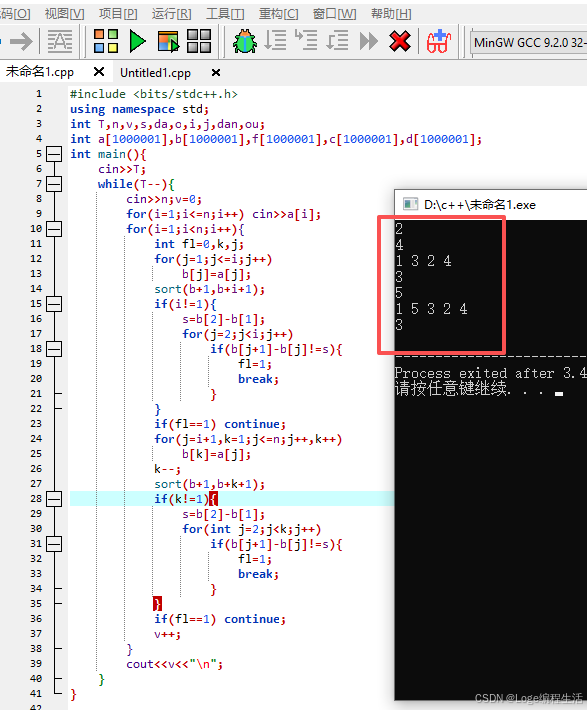The width and height of the screenshot is (587, 710).
Task: Click line number 39 in the gutter
Action: [36, 663]
